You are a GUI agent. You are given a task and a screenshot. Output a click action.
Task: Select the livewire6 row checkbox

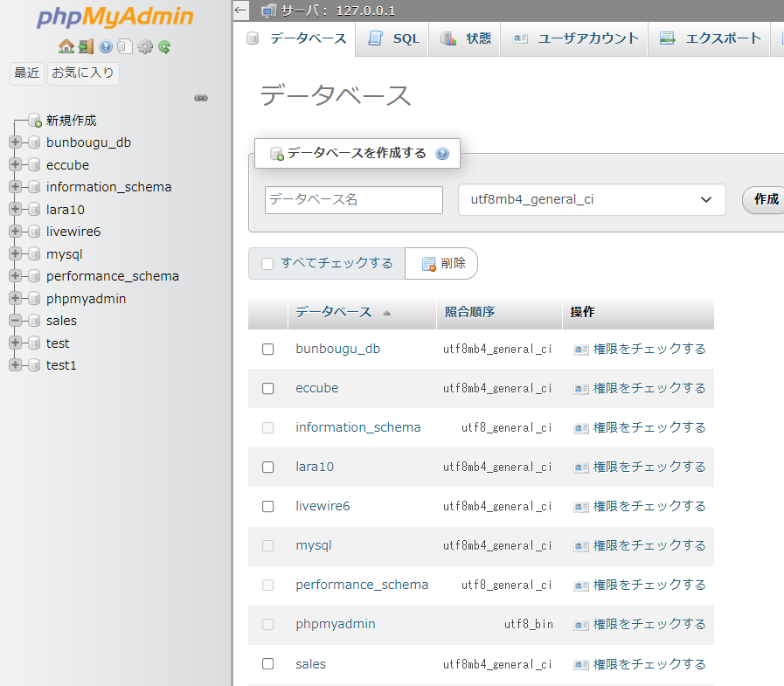[x=268, y=506]
